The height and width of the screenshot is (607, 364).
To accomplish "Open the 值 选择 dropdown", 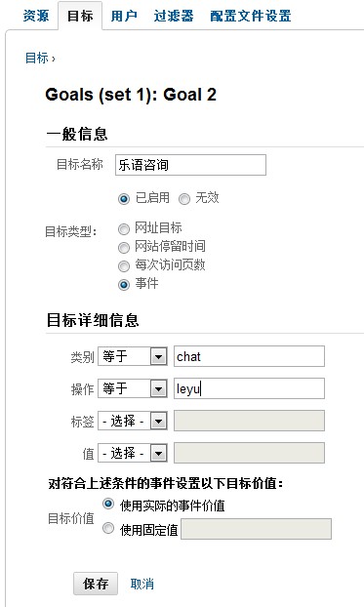I will coord(133,454).
